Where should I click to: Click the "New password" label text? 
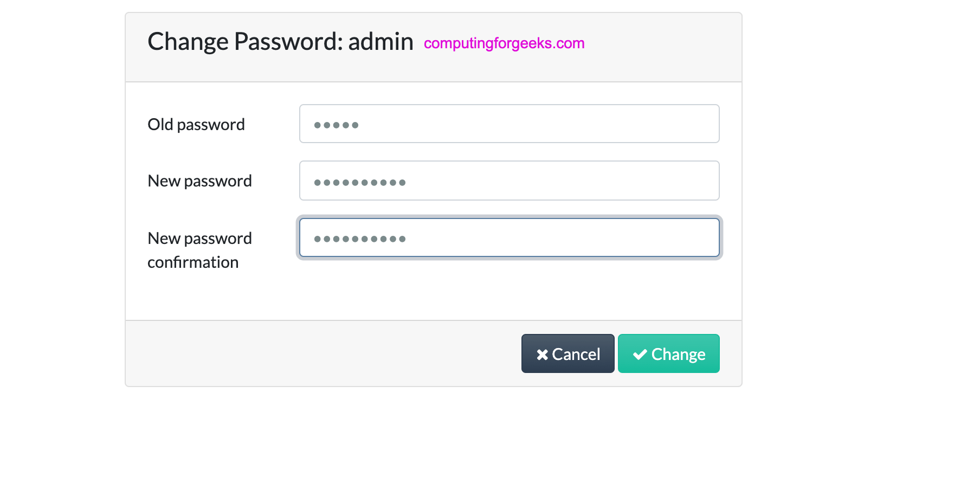(199, 181)
